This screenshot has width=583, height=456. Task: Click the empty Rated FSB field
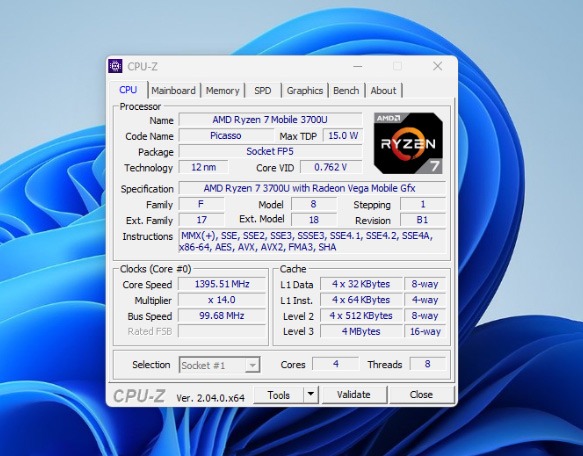[x=222, y=331]
